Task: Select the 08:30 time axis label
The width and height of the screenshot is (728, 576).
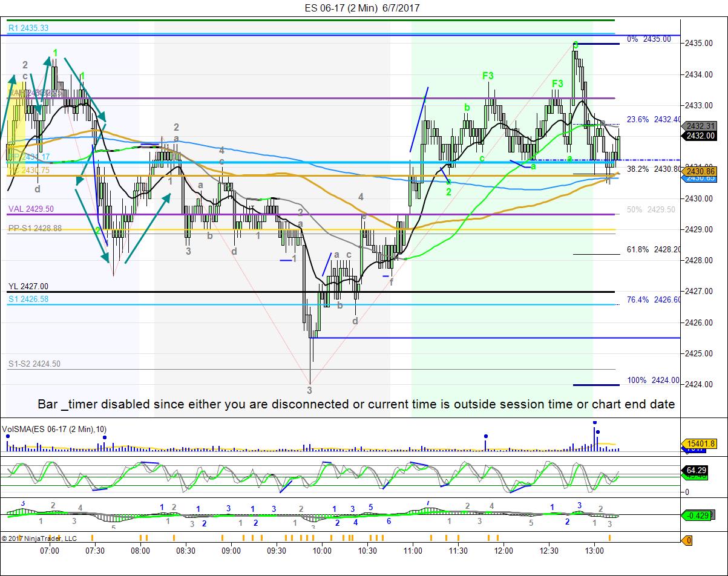Action: click(x=186, y=550)
